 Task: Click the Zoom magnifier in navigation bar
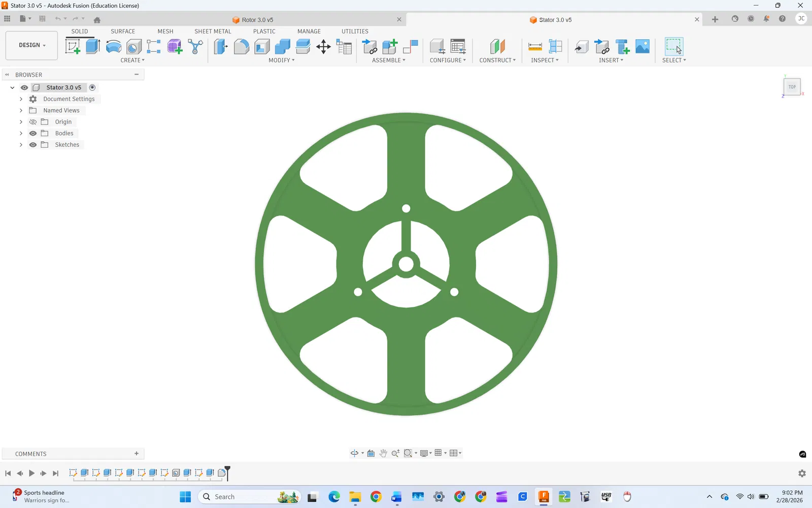click(x=395, y=453)
